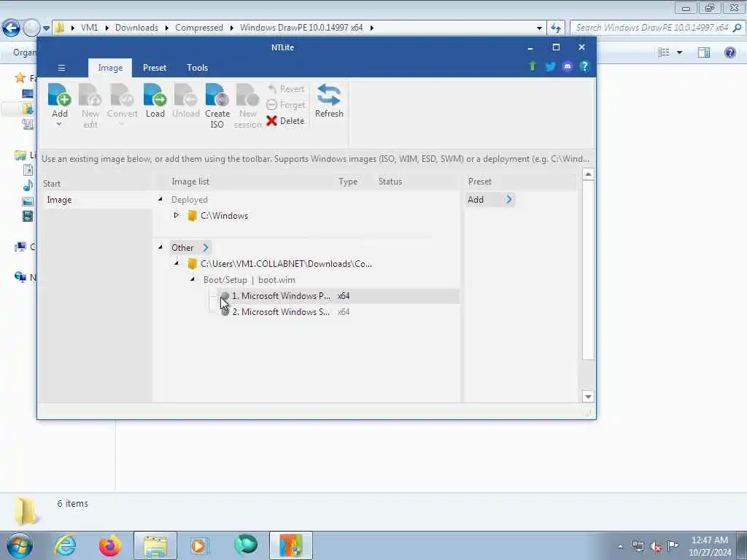Click the Preset Add button
The width and height of the screenshot is (747, 560).
(489, 200)
